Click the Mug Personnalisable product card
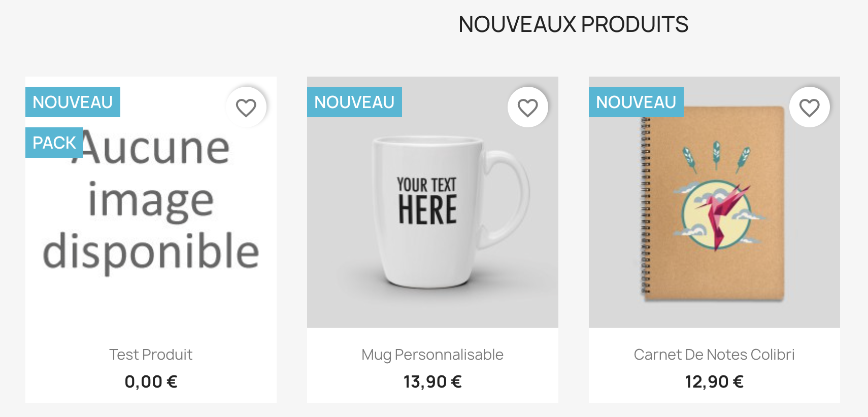868x417 pixels. pos(432,238)
